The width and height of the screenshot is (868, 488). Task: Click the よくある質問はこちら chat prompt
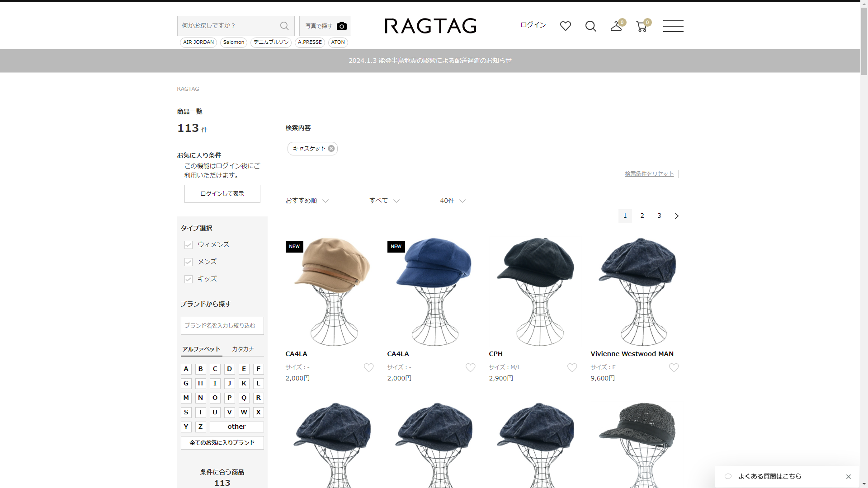pos(769,476)
